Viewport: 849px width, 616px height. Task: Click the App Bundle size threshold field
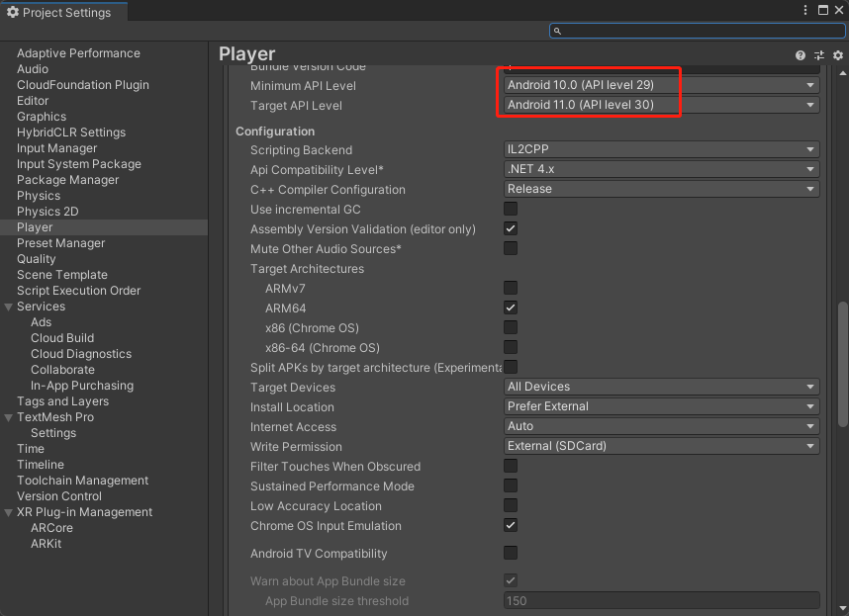tap(661, 600)
